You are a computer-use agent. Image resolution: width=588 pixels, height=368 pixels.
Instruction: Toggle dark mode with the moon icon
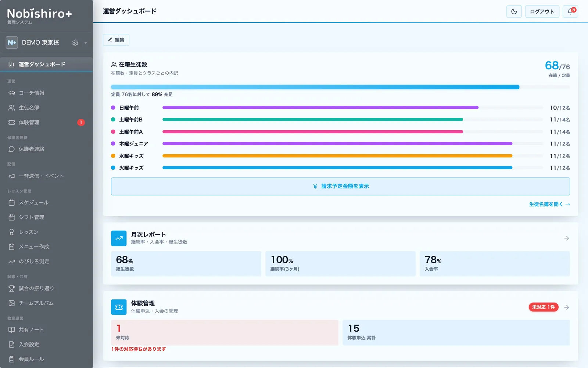pos(514,11)
